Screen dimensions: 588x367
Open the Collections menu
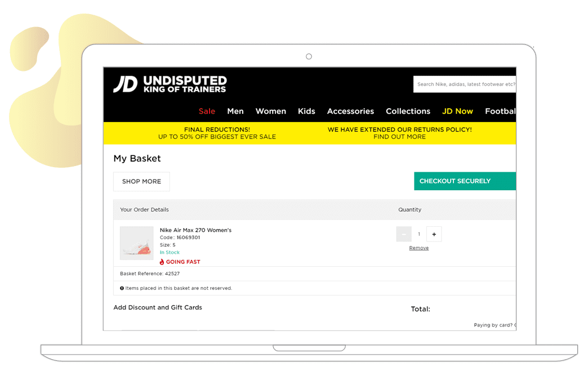click(x=408, y=111)
